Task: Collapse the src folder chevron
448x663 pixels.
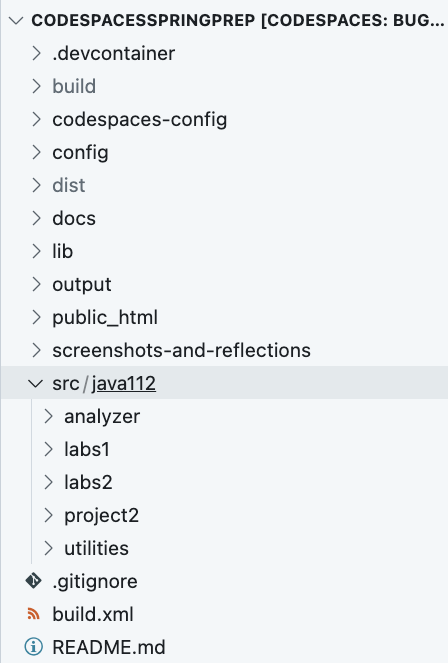Action: (35, 384)
